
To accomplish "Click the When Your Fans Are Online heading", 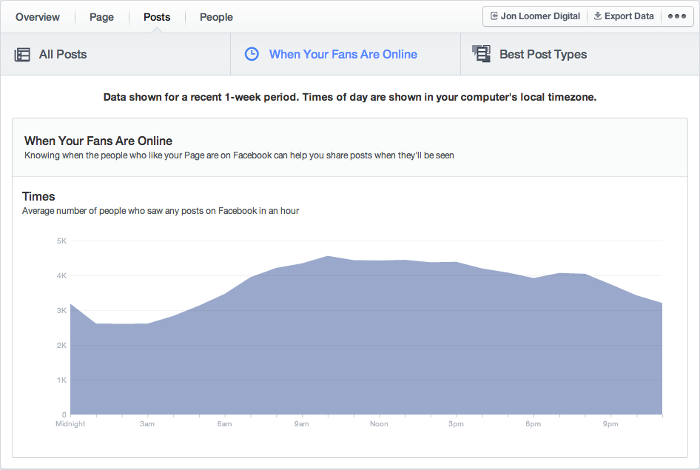I will click(98, 141).
